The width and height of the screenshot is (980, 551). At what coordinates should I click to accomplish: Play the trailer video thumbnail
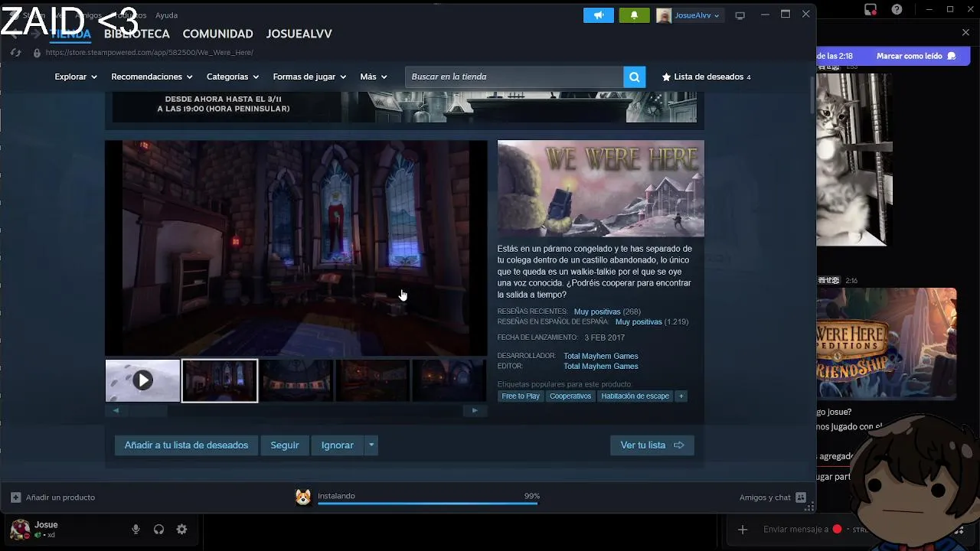coord(142,380)
